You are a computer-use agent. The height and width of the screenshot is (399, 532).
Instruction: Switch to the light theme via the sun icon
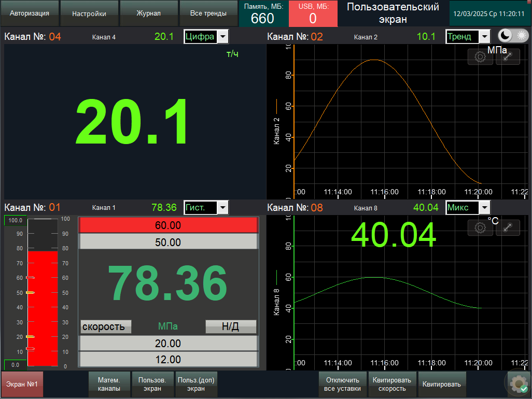pos(522,36)
